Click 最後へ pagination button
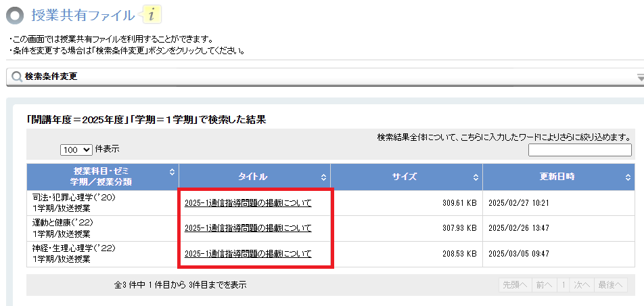644x306 pixels. [611, 284]
